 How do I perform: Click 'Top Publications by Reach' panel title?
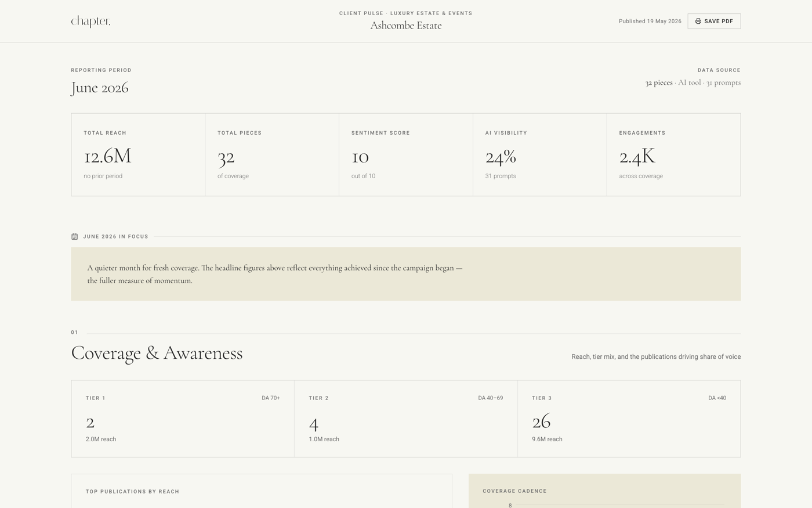click(x=132, y=492)
